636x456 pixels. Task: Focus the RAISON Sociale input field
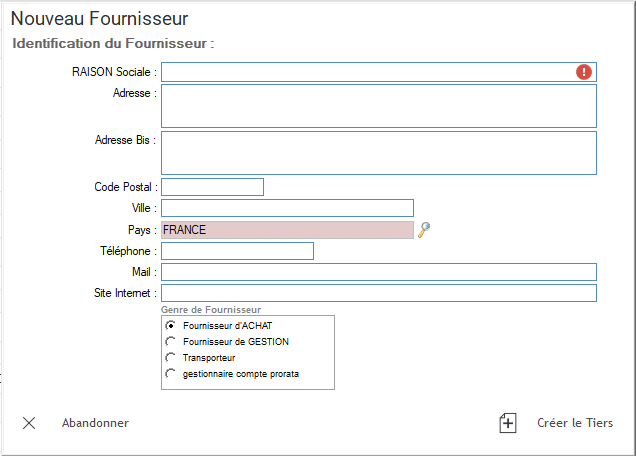[x=379, y=72]
